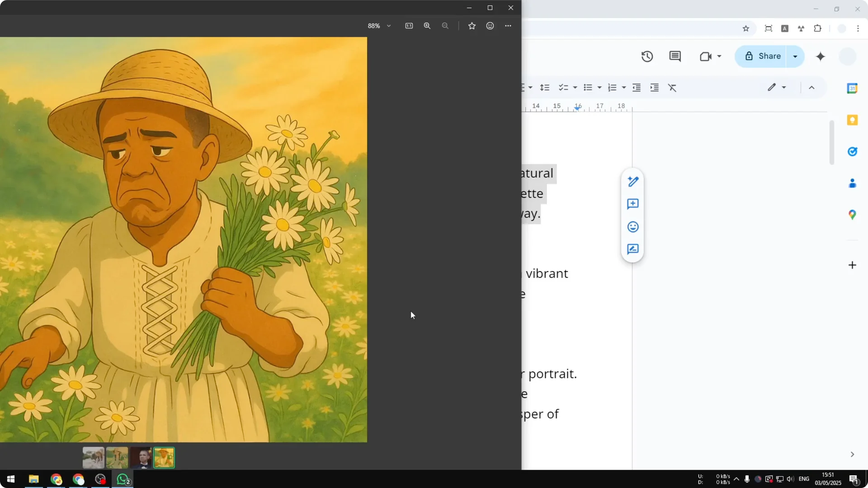Screen dimensions: 868x488
Task: Open the comments panel icon
Action: pos(675,56)
